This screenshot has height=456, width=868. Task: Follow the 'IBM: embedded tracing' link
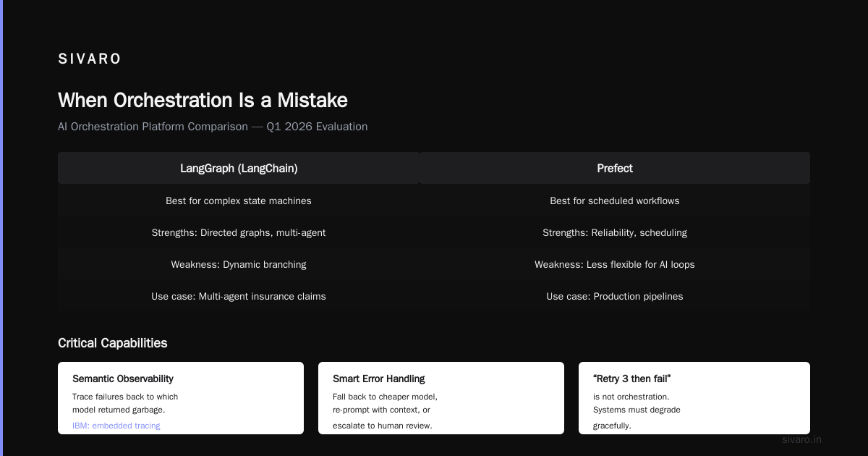pyautogui.click(x=116, y=426)
